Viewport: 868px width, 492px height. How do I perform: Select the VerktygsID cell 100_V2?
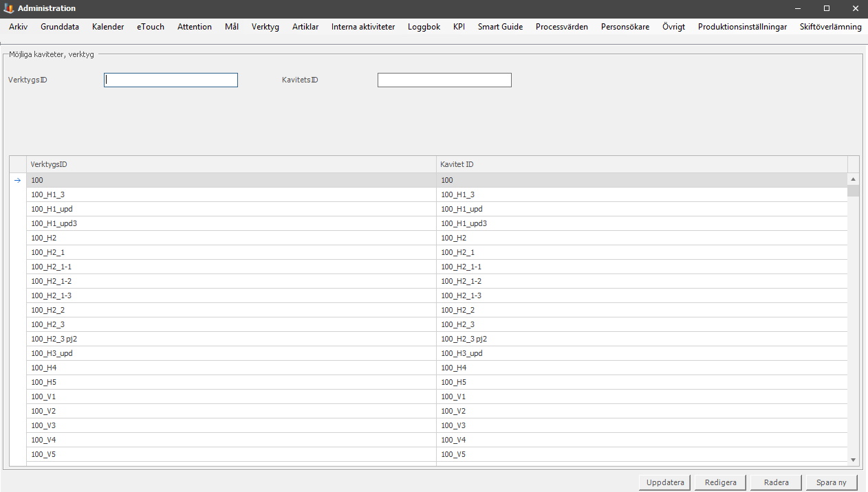click(x=231, y=411)
